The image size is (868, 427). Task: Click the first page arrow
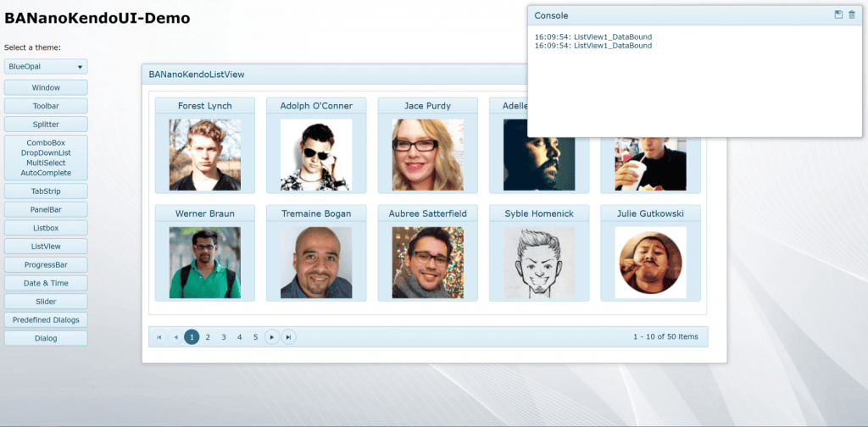coord(159,337)
